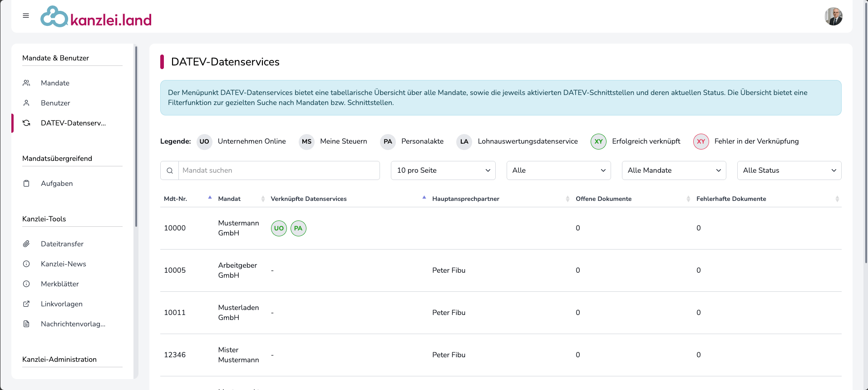The height and width of the screenshot is (390, 868).
Task: Click the Aufgaben clipboard icon
Action: pos(26,184)
